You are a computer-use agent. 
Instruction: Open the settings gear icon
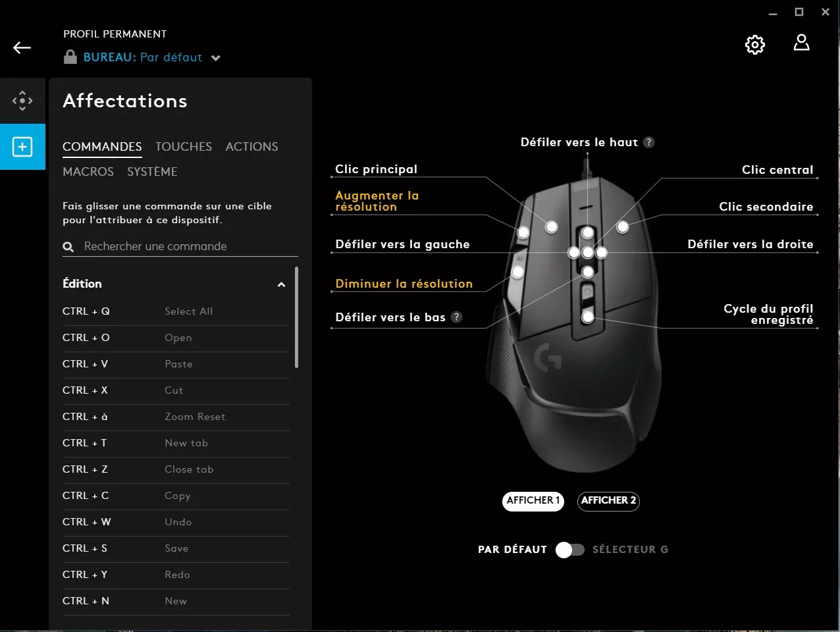[x=754, y=45]
